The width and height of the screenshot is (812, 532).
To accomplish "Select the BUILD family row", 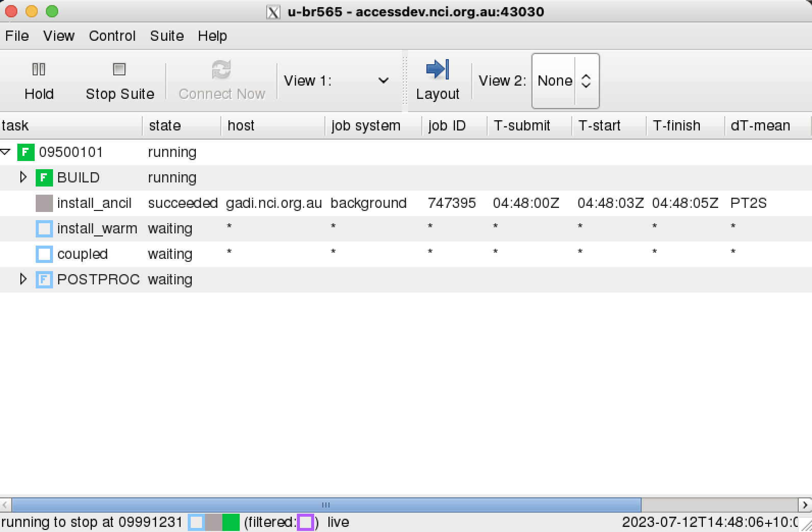I will point(406,177).
